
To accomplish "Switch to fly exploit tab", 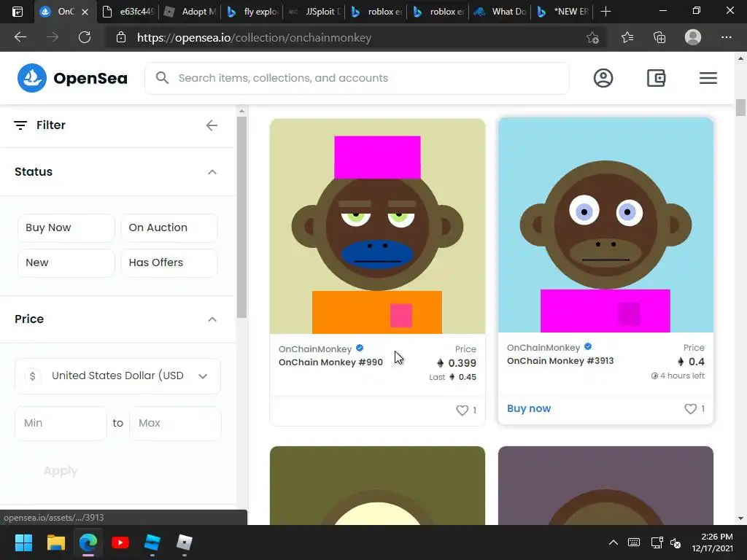I will click(x=253, y=12).
